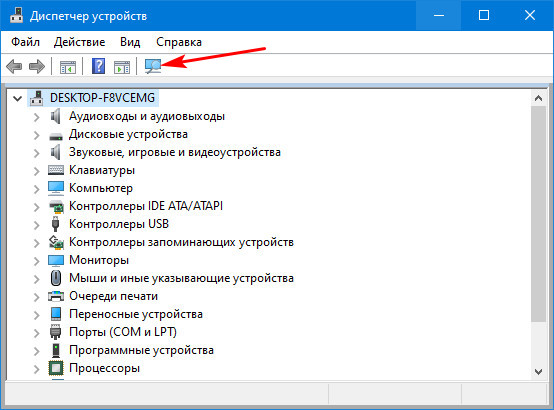Click show/hide console tree toolbar icon
554x410 pixels.
pos(68,67)
